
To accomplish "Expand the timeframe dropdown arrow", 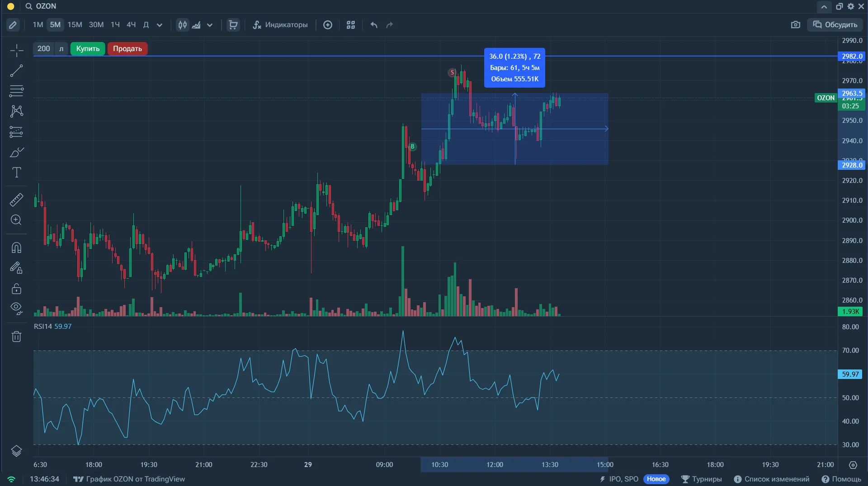I will (x=160, y=25).
